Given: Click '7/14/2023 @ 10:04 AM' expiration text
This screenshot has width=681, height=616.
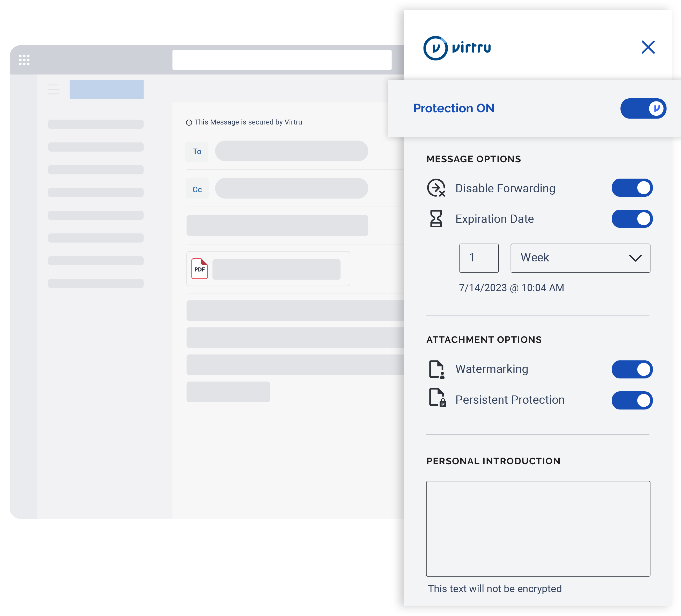Looking at the screenshot, I should 511,288.
